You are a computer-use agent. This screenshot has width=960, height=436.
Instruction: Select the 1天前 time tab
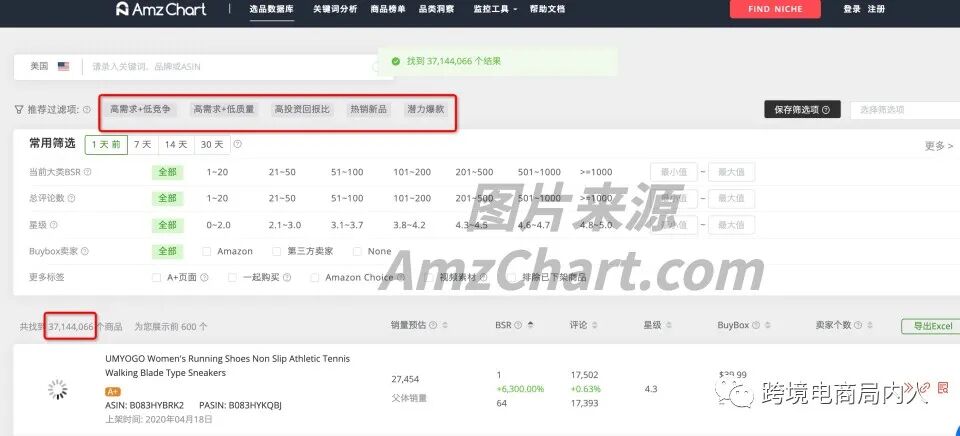[106, 145]
